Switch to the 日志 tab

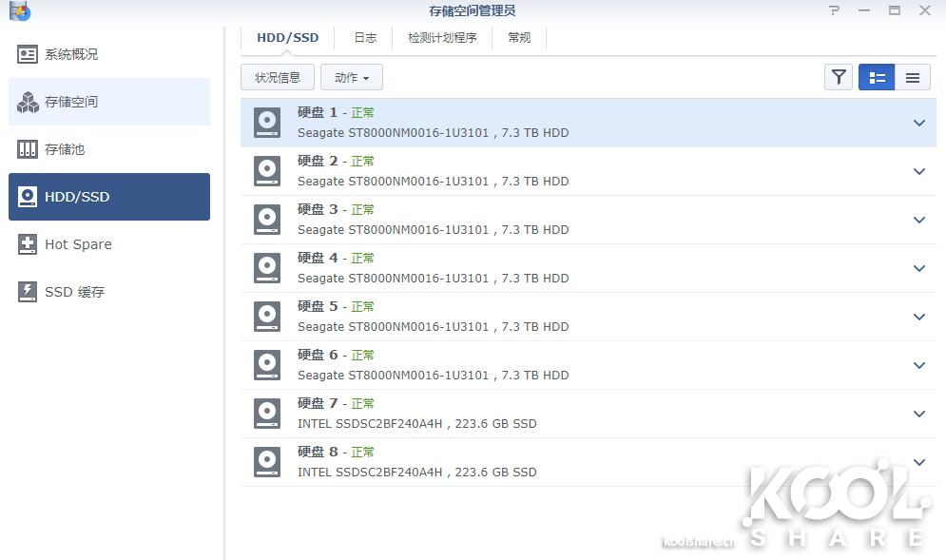pos(365,37)
